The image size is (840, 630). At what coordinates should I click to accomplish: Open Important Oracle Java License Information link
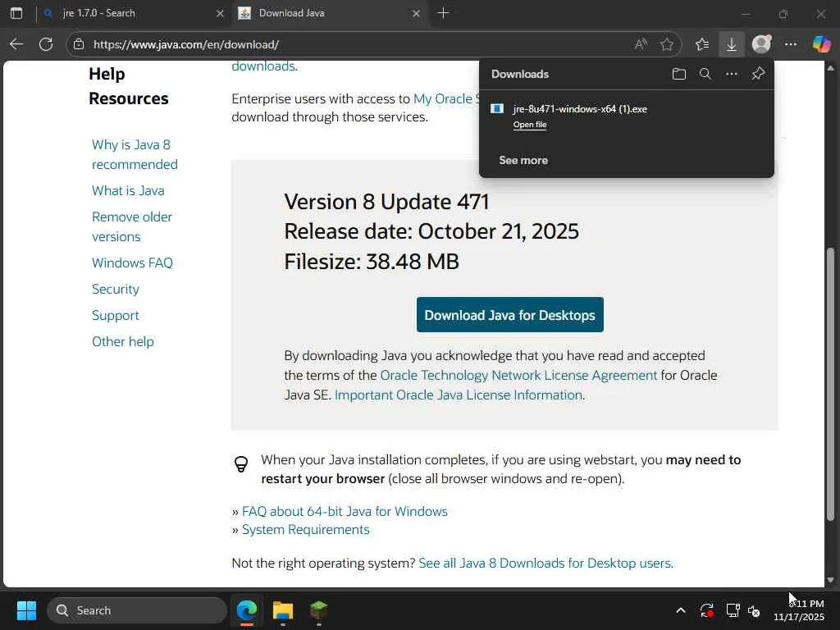pyautogui.click(x=458, y=395)
